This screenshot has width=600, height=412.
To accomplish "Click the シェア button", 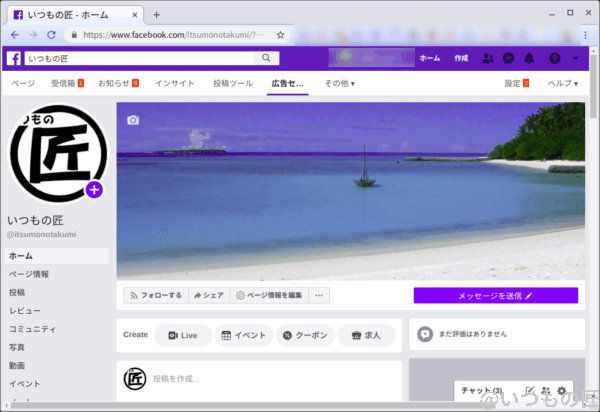I will click(209, 295).
